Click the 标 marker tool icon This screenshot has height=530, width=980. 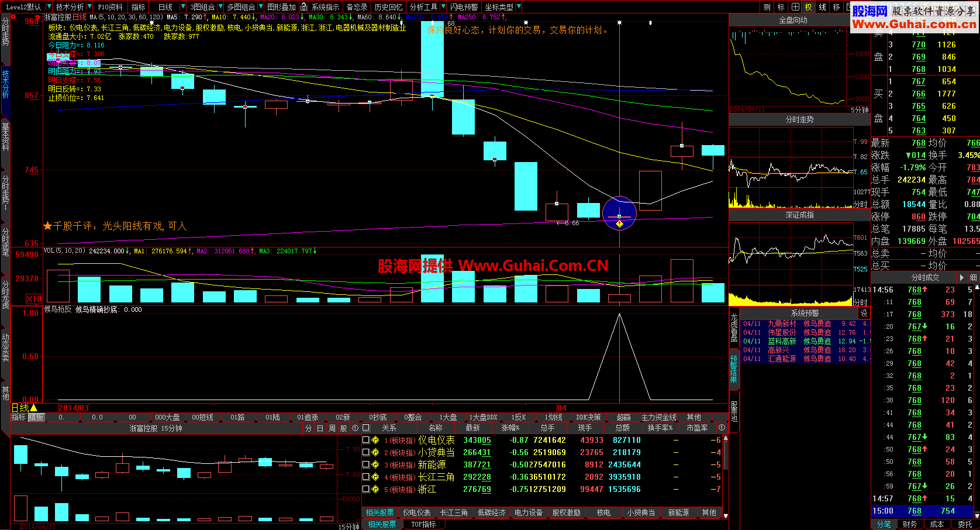(781, 7)
